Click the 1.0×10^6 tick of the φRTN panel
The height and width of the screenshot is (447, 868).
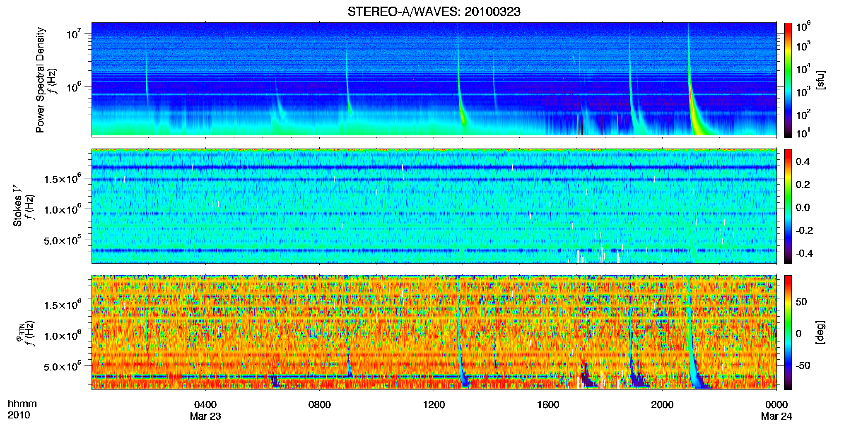[63, 336]
